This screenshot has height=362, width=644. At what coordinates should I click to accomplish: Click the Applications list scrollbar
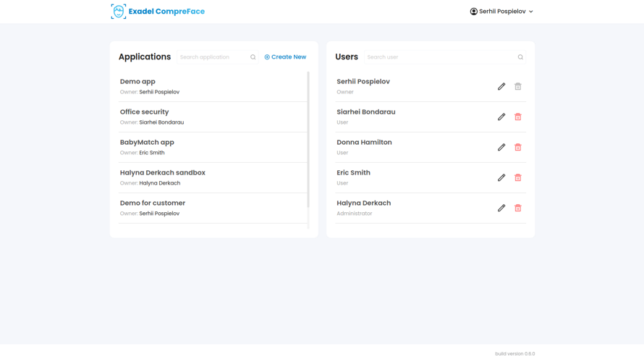[308, 138]
